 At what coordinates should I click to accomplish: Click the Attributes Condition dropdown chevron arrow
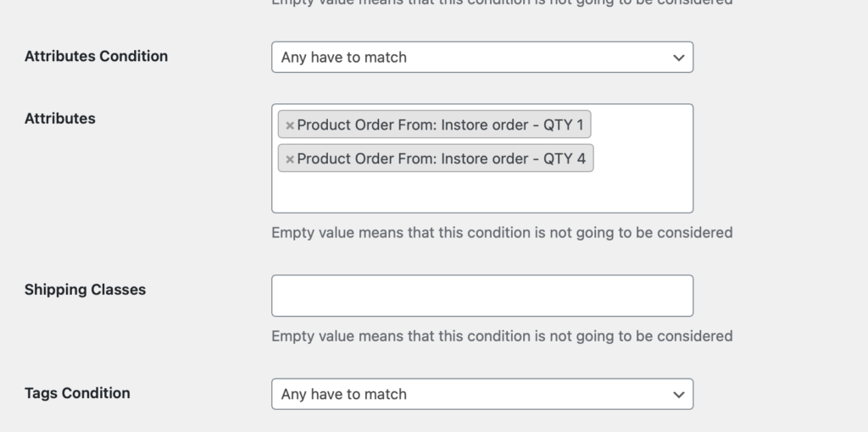point(678,58)
